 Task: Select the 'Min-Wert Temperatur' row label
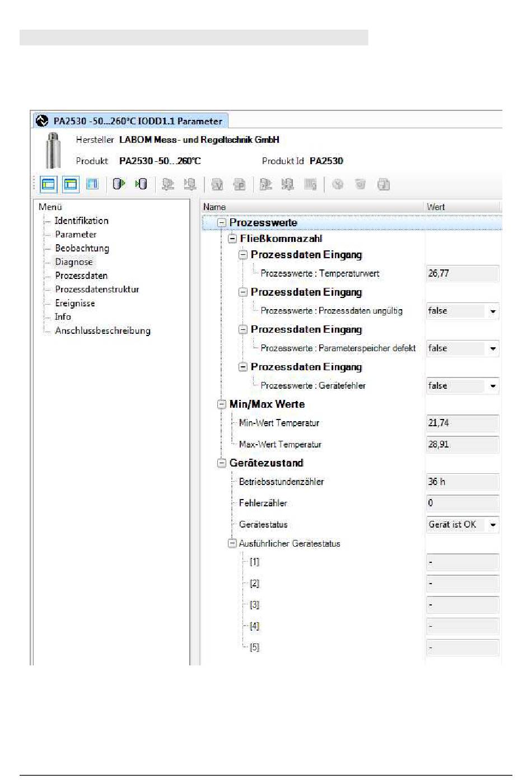(279, 423)
